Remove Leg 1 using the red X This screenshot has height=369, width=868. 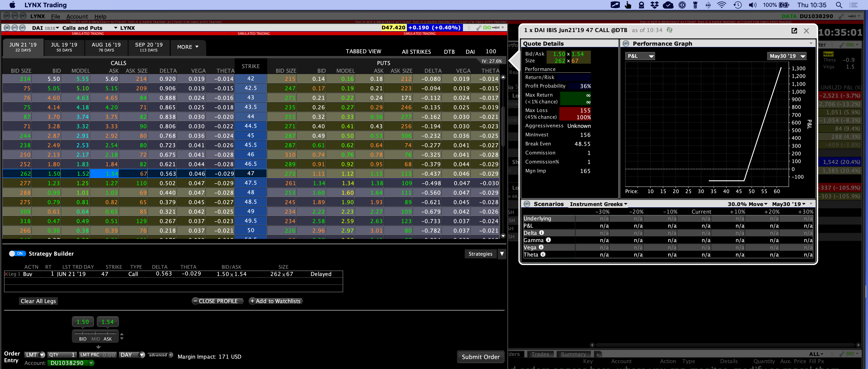[6, 274]
